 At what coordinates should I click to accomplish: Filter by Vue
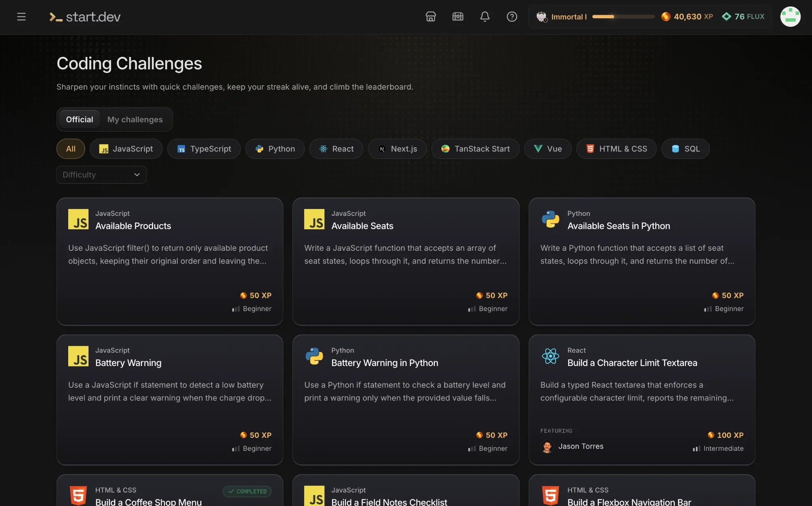point(548,149)
